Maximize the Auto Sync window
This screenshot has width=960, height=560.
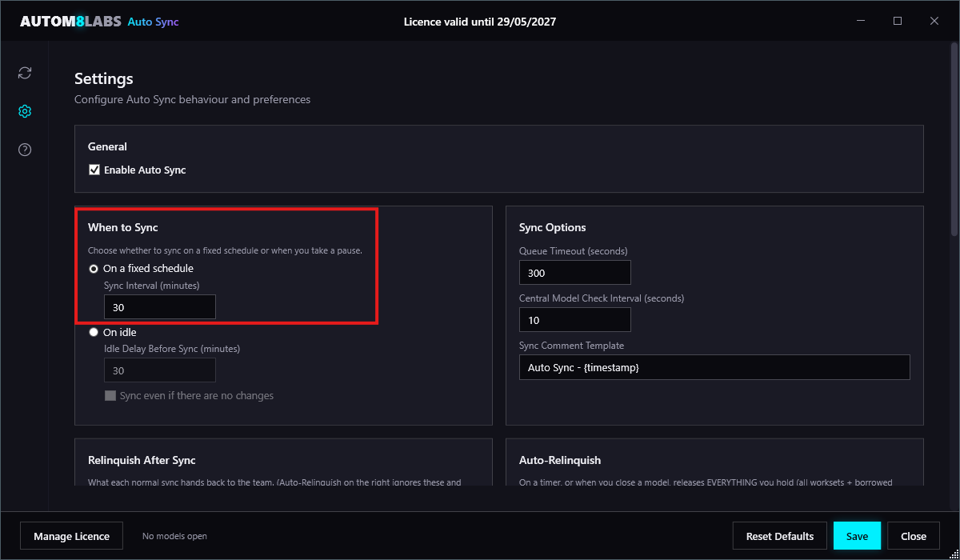click(898, 21)
